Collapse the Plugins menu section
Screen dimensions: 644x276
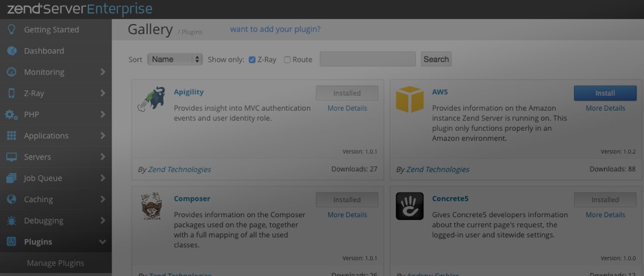(102, 242)
